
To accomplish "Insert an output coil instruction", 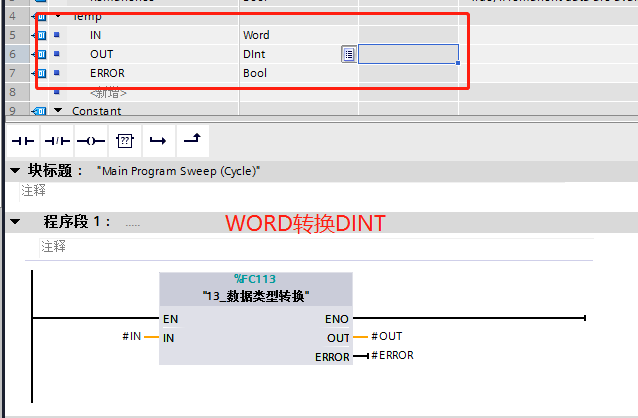I will (x=91, y=141).
